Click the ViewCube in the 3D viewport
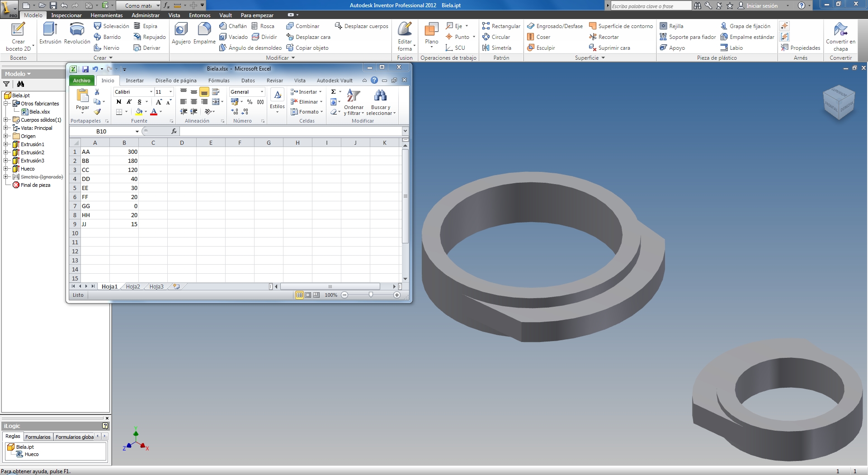The image size is (868, 475). (839, 102)
